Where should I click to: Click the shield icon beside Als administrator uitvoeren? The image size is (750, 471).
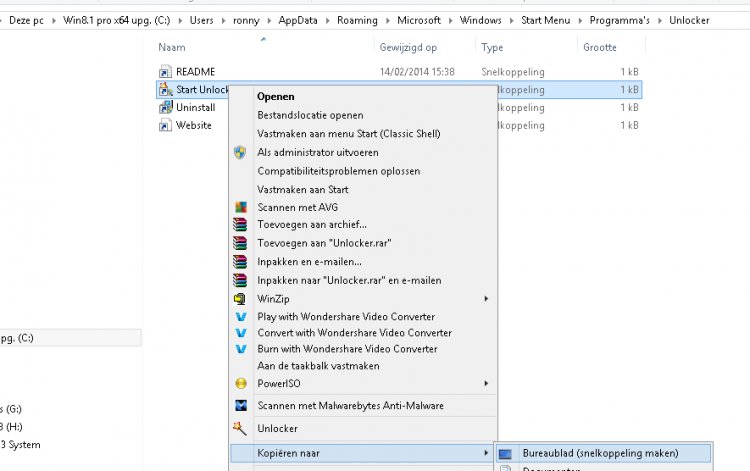tap(240, 153)
